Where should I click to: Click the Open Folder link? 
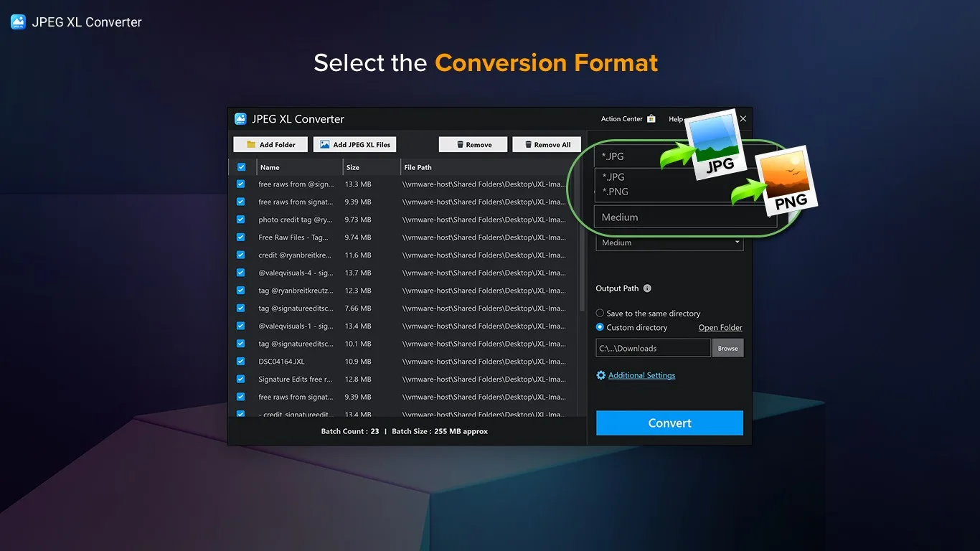pyautogui.click(x=720, y=328)
